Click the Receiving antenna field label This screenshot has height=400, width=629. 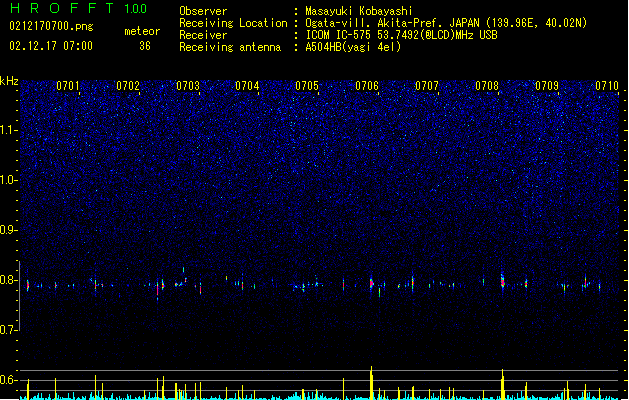(x=230, y=47)
